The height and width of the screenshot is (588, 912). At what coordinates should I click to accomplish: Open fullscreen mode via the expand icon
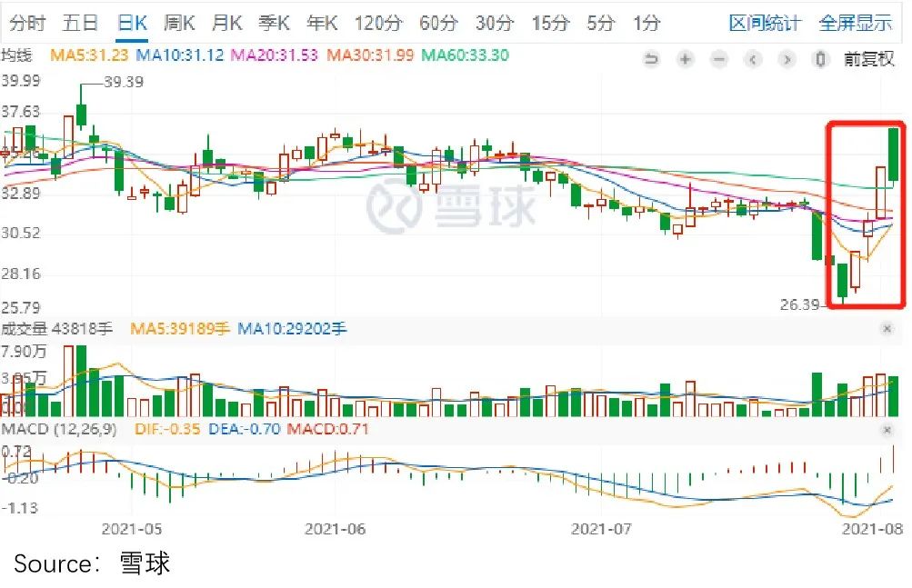coord(818,59)
